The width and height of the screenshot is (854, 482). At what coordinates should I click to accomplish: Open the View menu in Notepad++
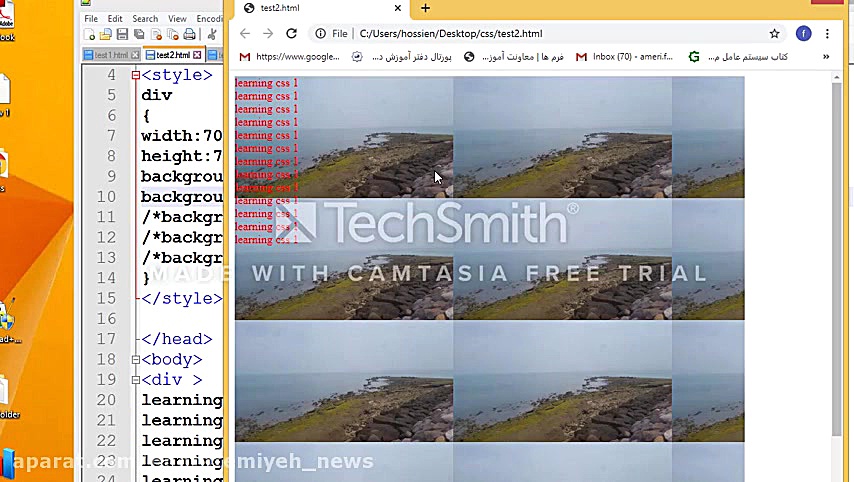[x=177, y=19]
